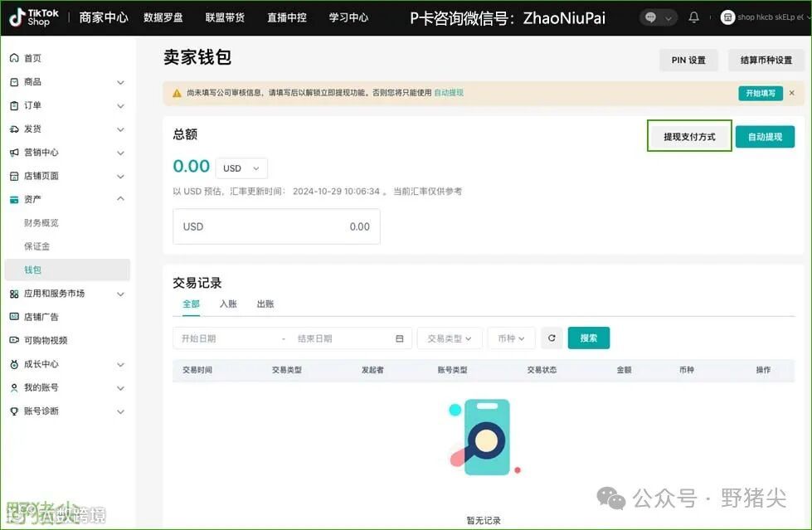Click the 应用和服务市场 apps grid icon
This screenshot has width=812, height=530.
[14, 294]
